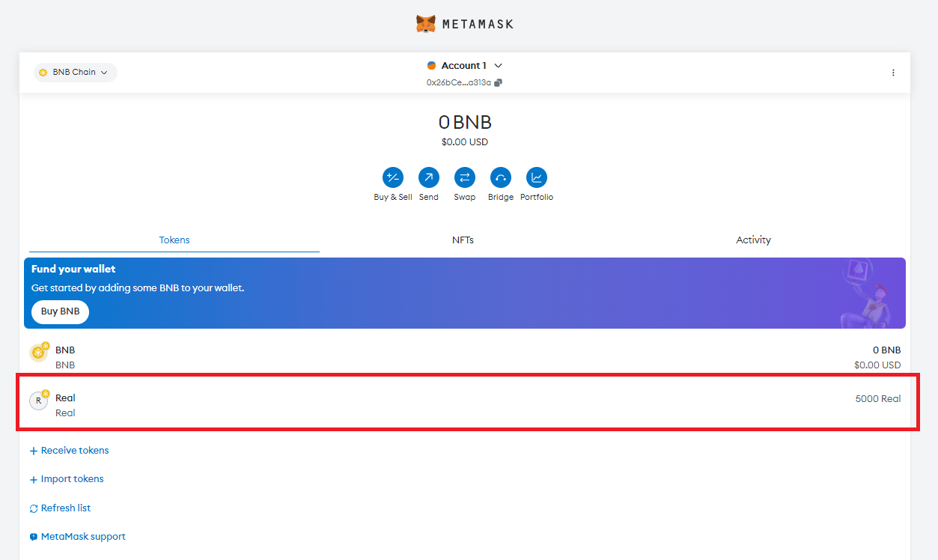Switch to the NFTs tab
This screenshot has width=938, height=560.
463,240
